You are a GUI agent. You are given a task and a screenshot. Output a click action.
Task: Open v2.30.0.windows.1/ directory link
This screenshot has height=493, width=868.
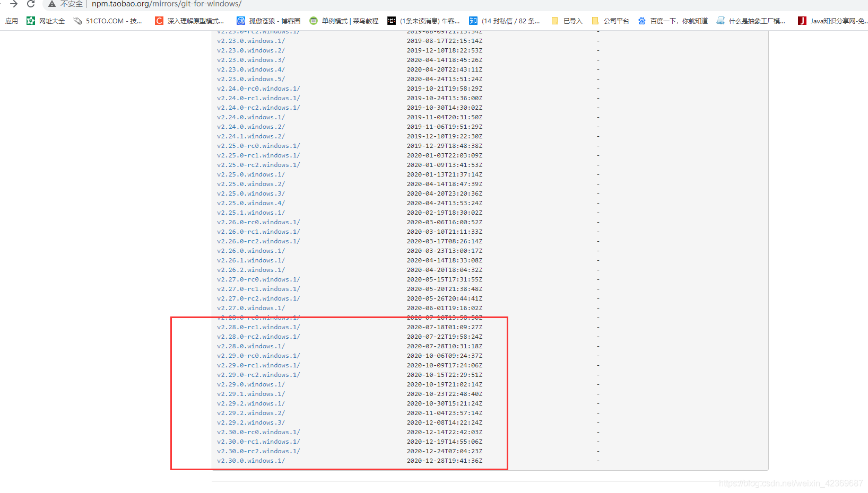click(x=251, y=461)
